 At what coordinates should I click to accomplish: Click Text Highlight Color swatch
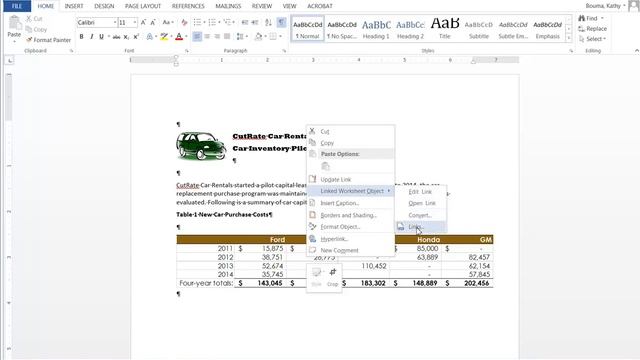coord(164,37)
